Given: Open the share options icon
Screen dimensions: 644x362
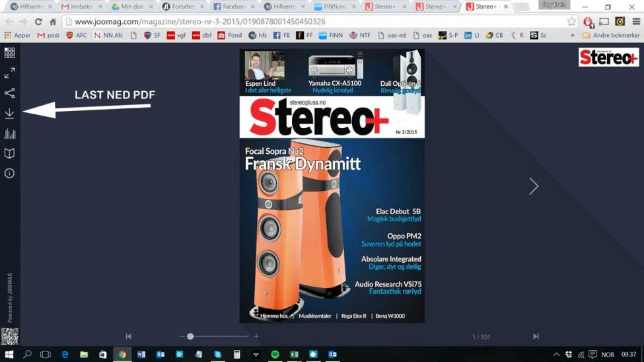Looking at the screenshot, I should pyautogui.click(x=9, y=93).
